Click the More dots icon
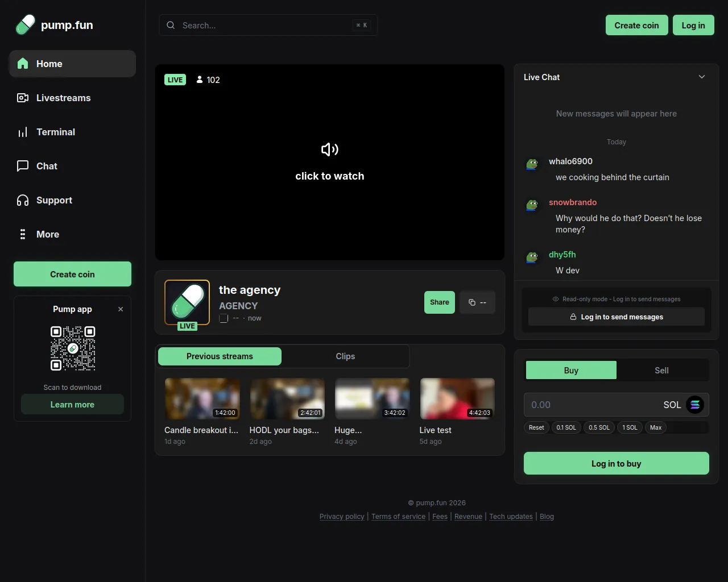Viewport: 728px width, 582px height. coord(23,234)
